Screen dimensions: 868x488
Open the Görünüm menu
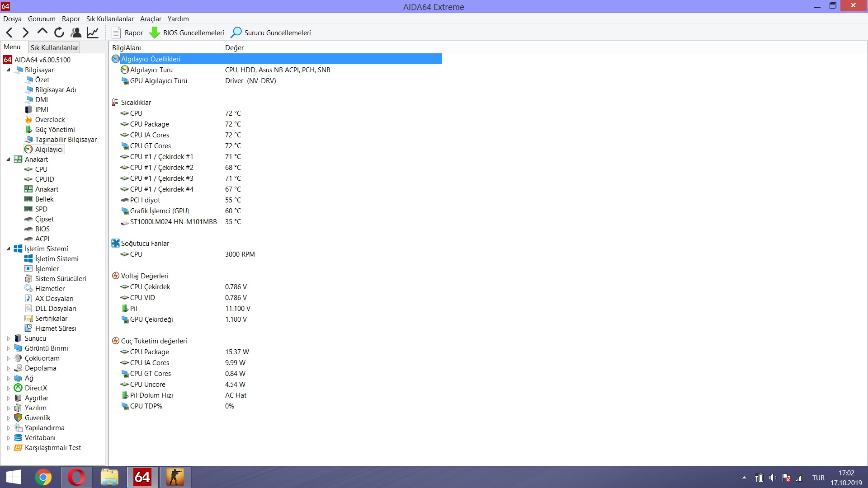42,19
